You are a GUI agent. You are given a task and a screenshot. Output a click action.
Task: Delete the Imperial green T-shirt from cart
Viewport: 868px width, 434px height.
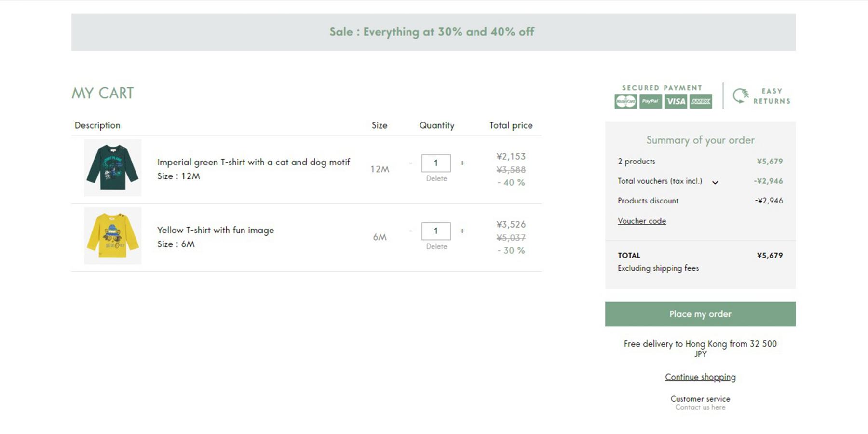pos(436,178)
